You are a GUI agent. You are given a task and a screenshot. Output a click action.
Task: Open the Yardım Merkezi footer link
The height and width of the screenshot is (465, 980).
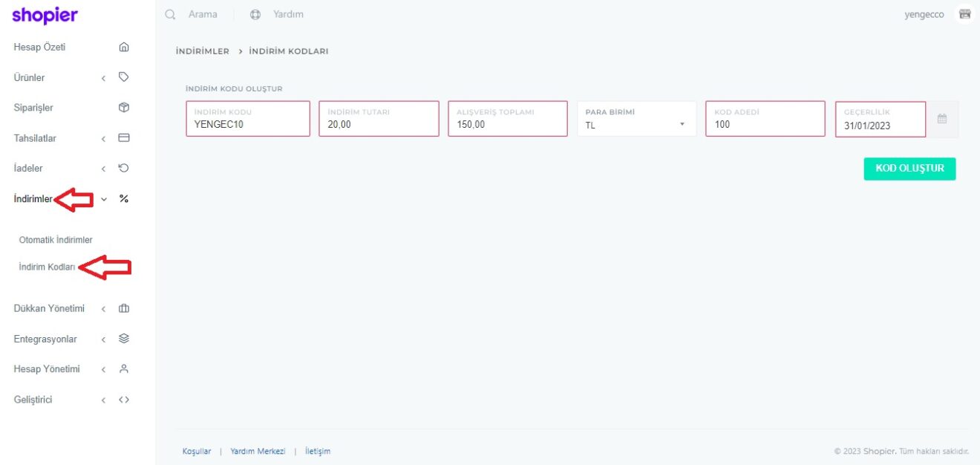tap(258, 451)
